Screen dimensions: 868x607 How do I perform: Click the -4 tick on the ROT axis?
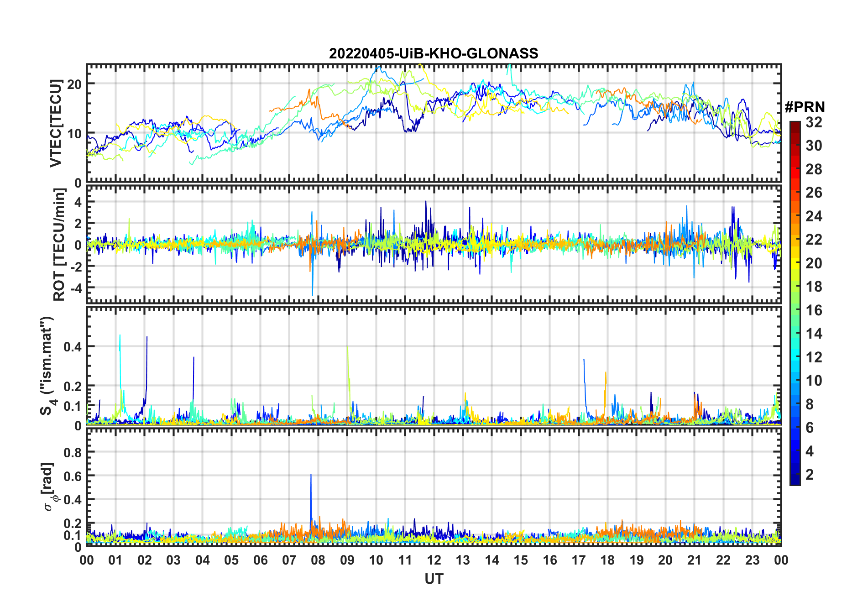pyautogui.click(x=76, y=288)
